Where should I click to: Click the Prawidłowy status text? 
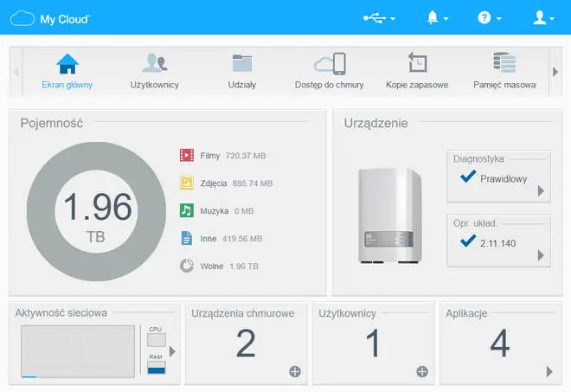504,179
